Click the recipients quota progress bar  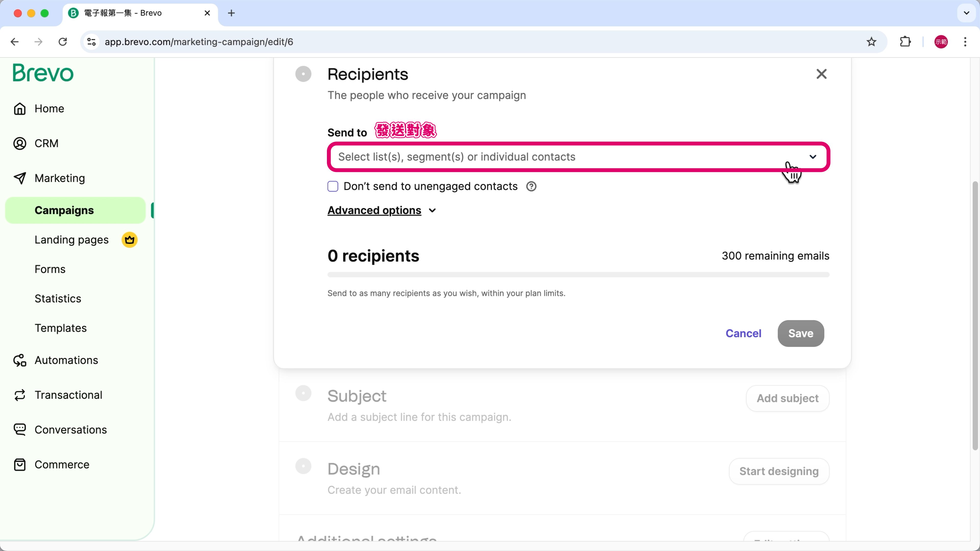coord(578,274)
